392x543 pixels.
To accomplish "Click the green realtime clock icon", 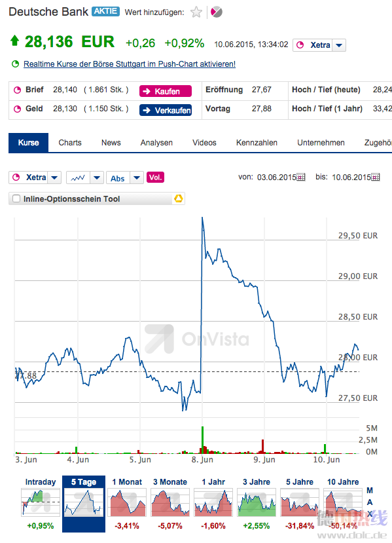I will (15, 64).
